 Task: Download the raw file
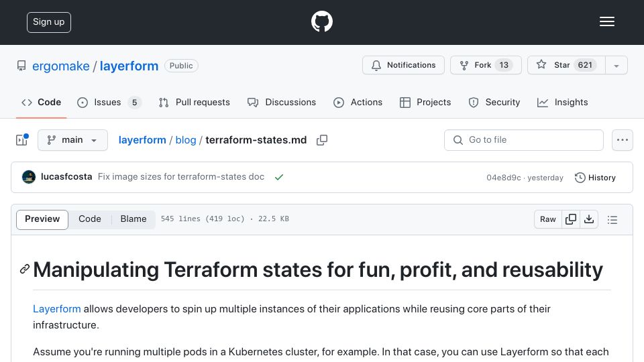tap(589, 220)
